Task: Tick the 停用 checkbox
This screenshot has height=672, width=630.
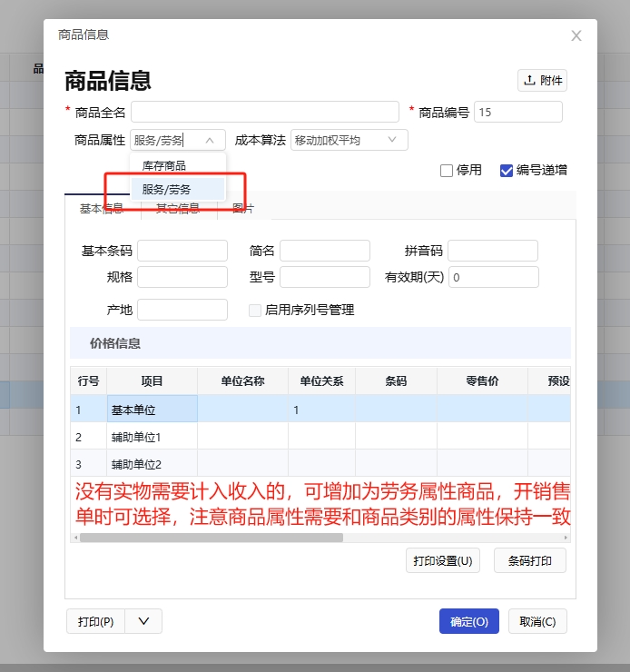Action: [447, 171]
